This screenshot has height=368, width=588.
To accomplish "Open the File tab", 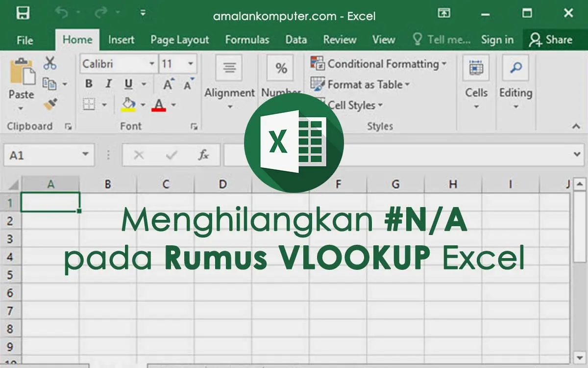I will (x=25, y=40).
